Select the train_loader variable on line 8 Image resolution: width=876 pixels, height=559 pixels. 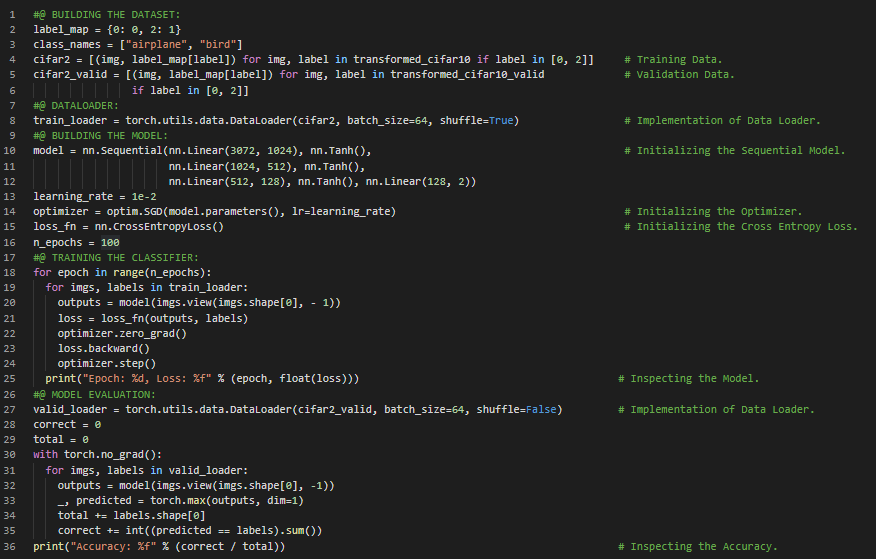pos(67,120)
